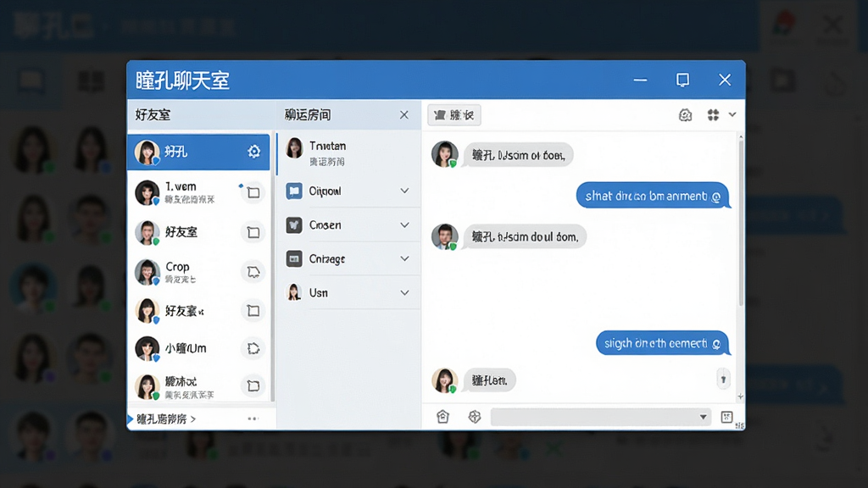Close the blurred background window

point(832,25)
